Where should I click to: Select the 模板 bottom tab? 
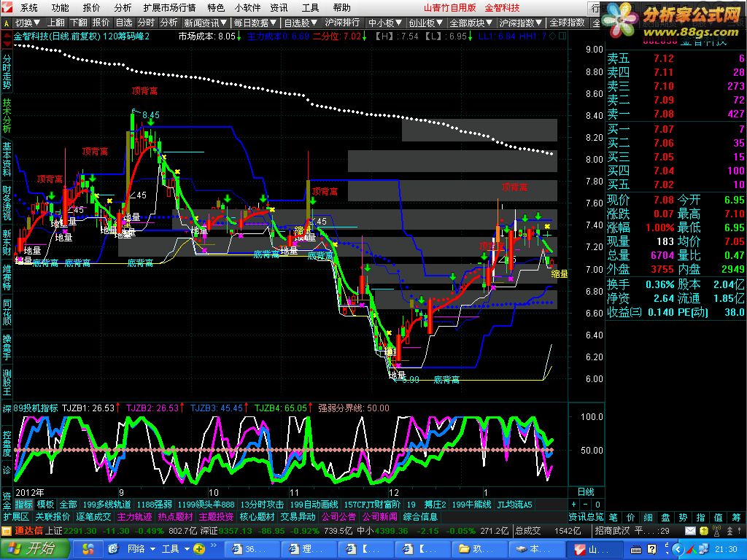coord(46,505)
